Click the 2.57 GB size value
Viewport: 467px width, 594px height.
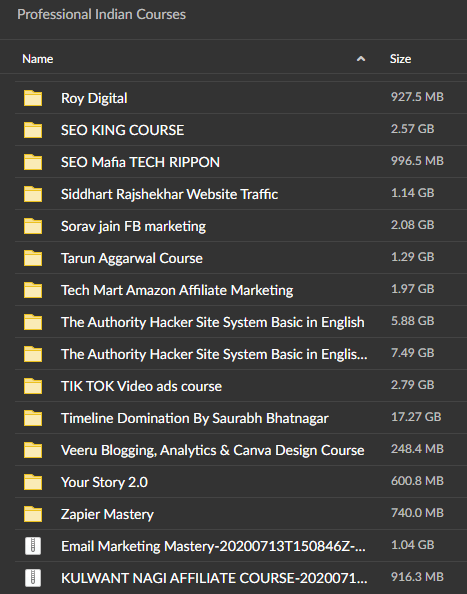(x=412, y=128)
